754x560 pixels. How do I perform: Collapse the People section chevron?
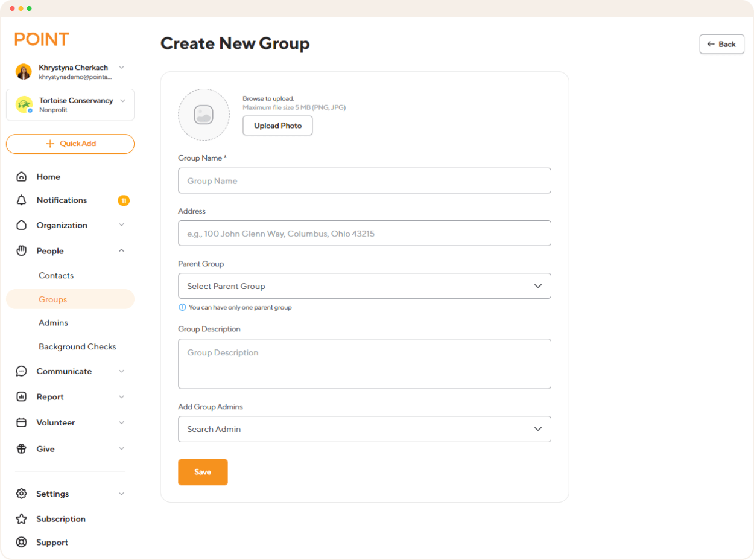tap(121, 250)
